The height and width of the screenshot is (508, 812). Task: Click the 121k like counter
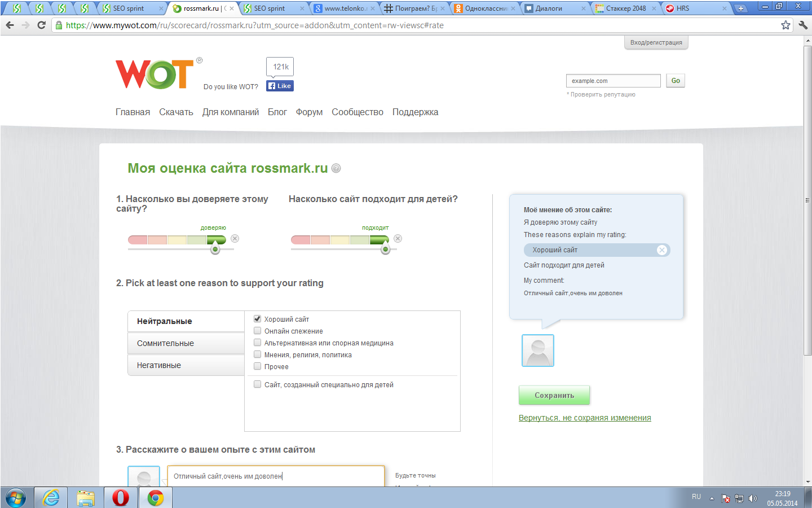coord(280,67)
